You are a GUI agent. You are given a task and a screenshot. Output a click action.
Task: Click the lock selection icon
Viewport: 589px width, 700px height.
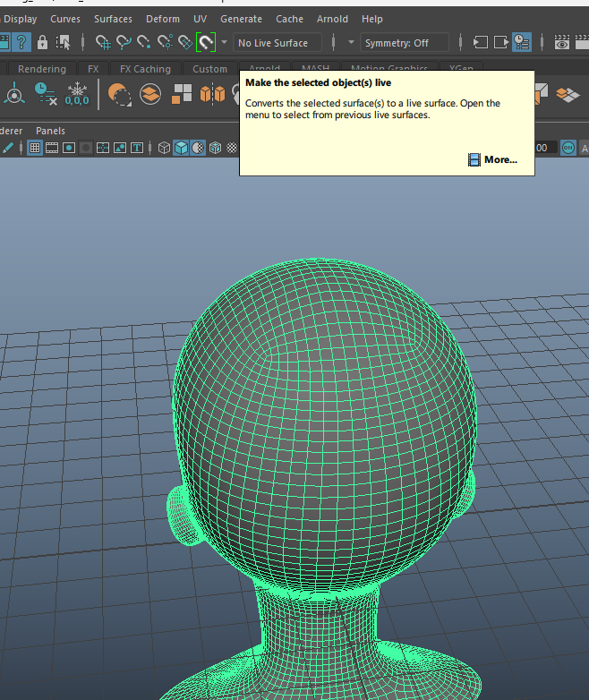pyautogui.click(x=42, y=42)
